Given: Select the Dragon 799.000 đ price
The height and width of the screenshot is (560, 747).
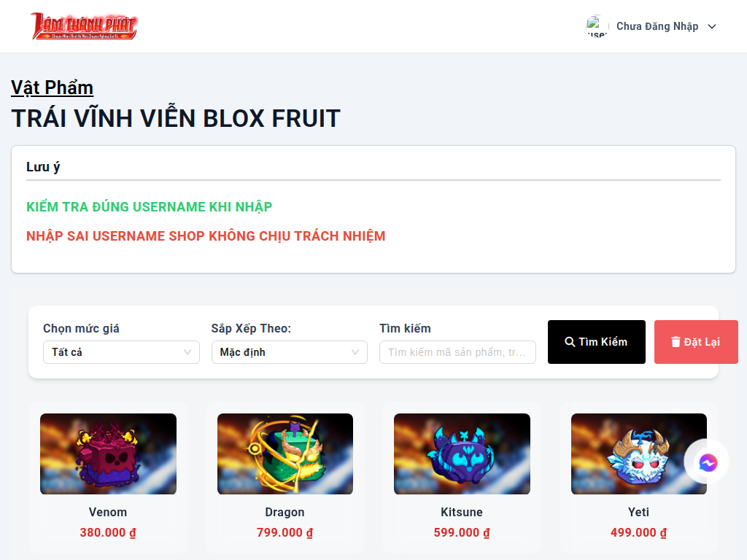Looking at the screenshot, I should [285, 532].
